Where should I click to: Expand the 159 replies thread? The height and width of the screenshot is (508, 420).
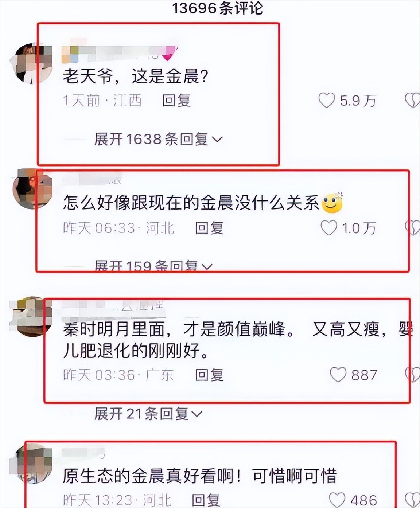pyautogui.click(x=153, y=266)
